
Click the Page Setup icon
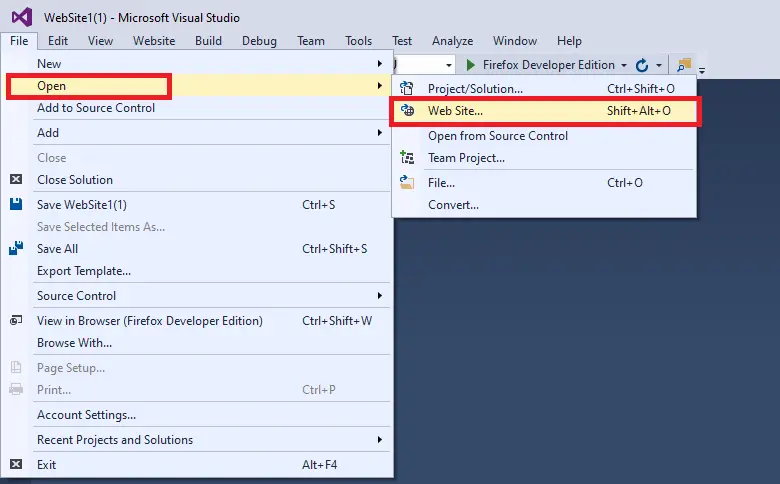pyautogui.click(x=16, y=367)
